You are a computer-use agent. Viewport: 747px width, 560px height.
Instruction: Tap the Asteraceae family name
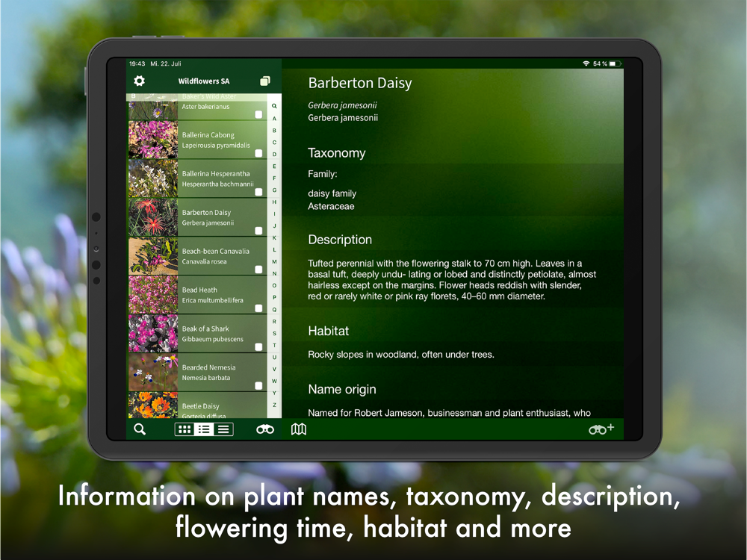331,206
